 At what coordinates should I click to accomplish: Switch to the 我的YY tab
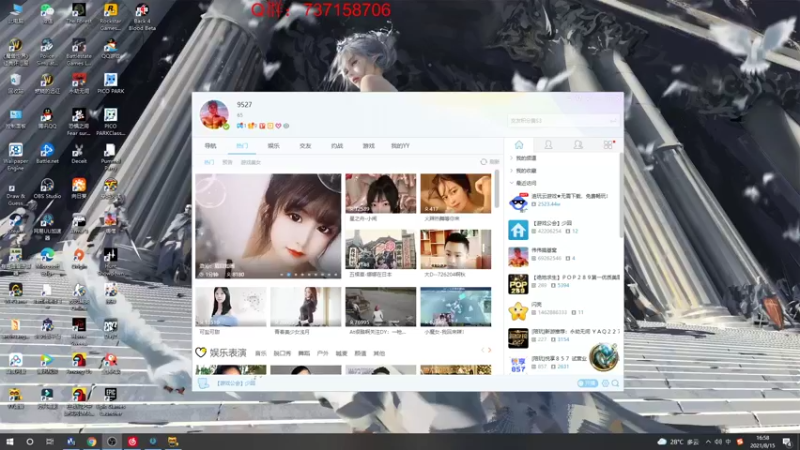tap(400, 146)
